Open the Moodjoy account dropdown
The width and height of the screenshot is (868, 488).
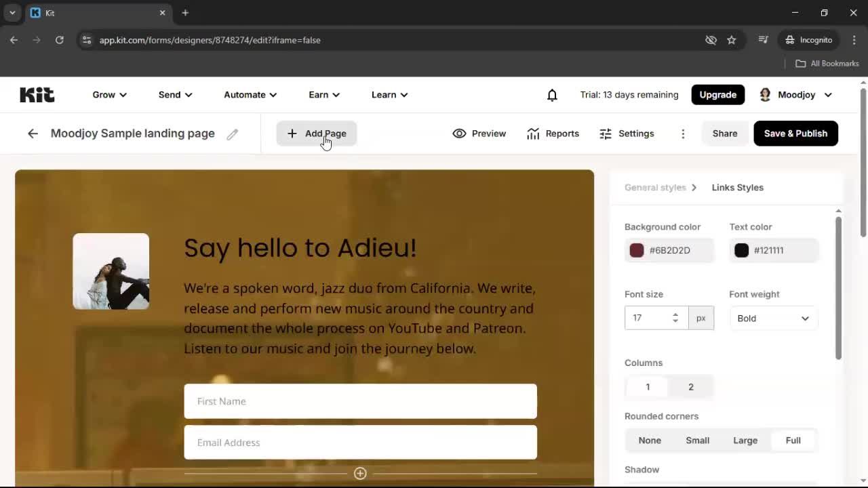click(795, 95)
